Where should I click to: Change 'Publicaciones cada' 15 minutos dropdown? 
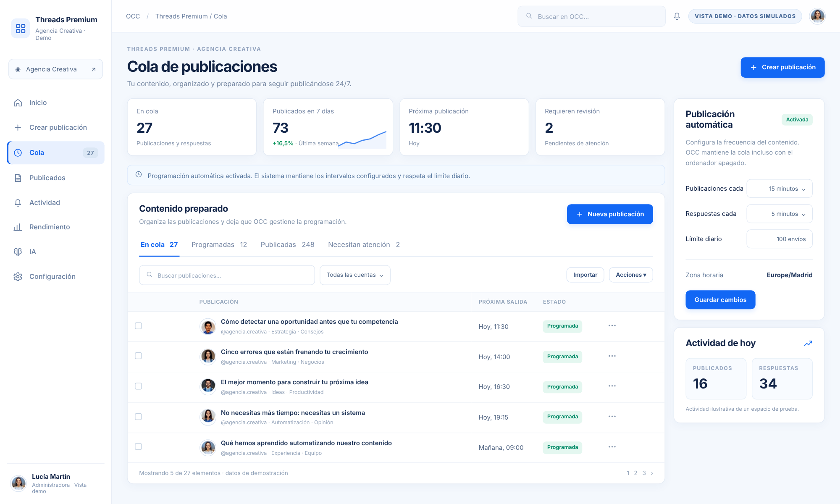[780, 189]
